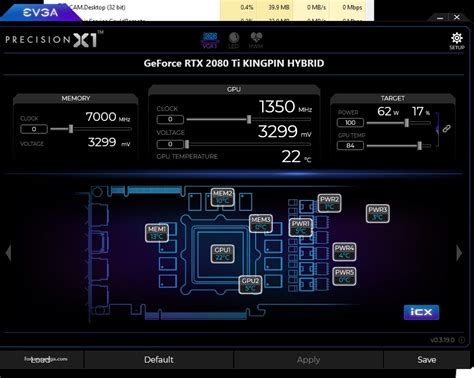Click the GPU clock offset field
The width and height of the screenshot is (474, 378).
click(170, 119)
